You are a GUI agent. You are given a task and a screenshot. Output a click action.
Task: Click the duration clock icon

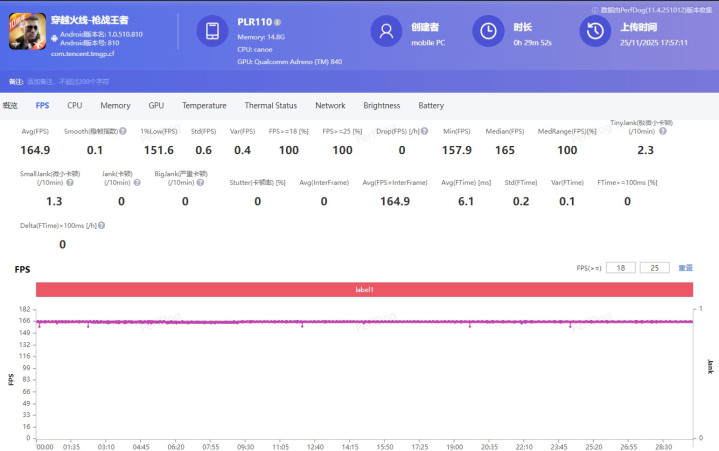487,31
